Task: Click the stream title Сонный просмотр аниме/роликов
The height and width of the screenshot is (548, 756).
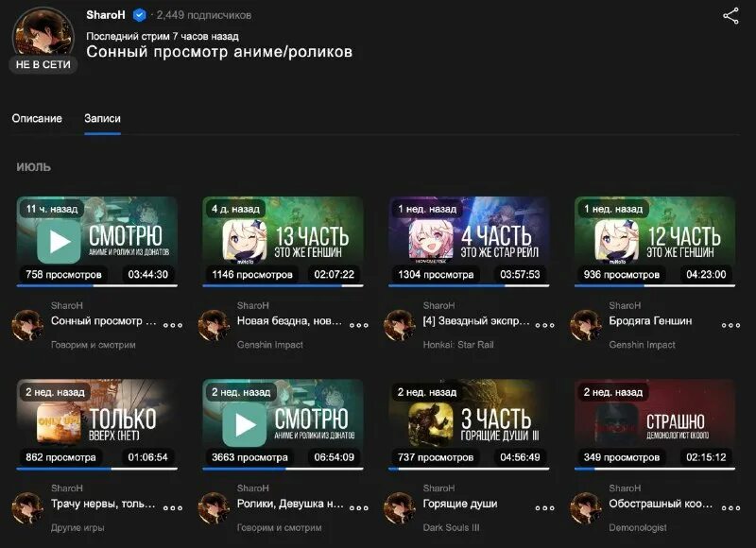Action: point(219,52)
